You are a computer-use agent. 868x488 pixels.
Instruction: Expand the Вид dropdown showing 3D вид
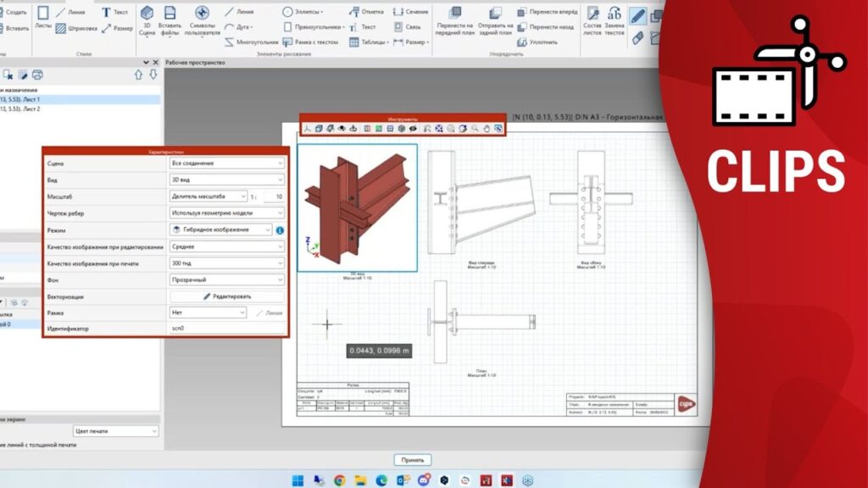226,180
